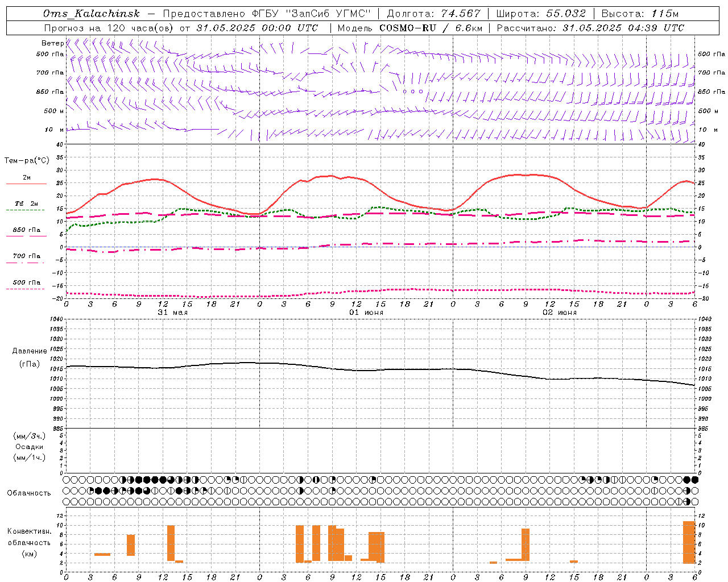Click the left '10 м' wind level label
The height and width of the screenshot is (582, 728).
[x=55, y=130]
